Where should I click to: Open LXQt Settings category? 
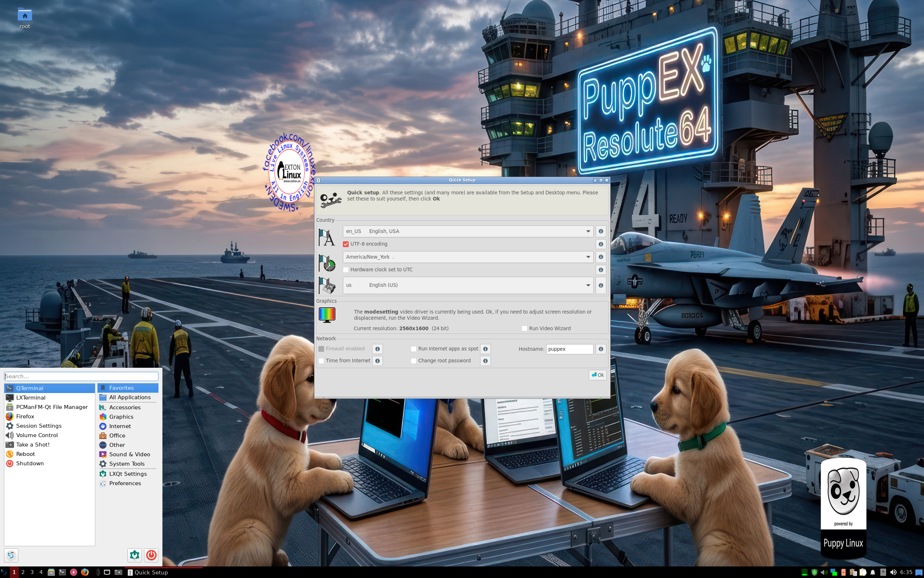click(128, 474)
